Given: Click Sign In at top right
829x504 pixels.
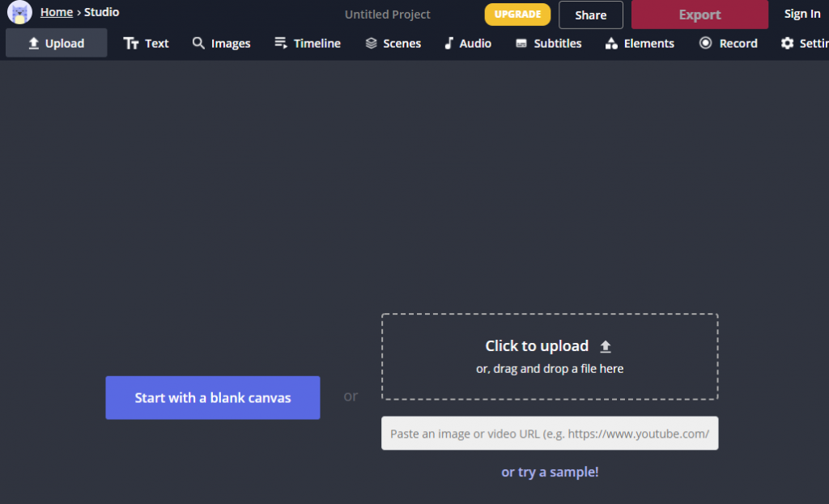Looking at the screenshot, I should point(801,14).
